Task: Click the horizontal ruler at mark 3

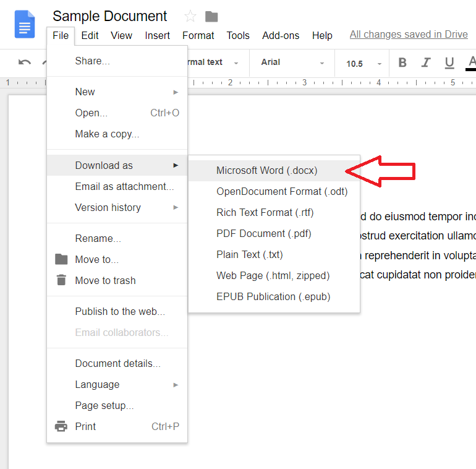Action: pyautogui.click(x=305, y=82)
